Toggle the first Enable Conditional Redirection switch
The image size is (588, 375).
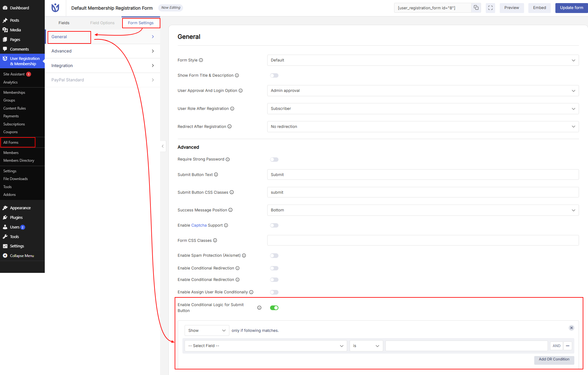coord(274,268)
